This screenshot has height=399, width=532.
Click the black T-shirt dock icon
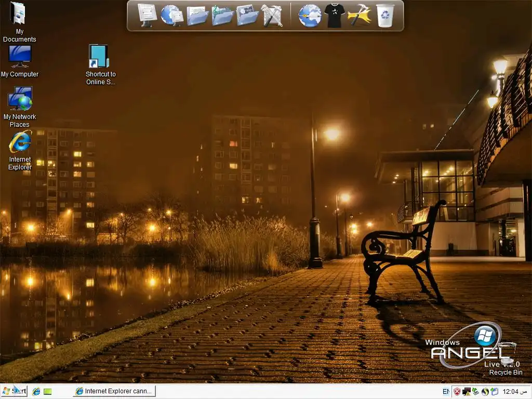(x=334, y=16)
